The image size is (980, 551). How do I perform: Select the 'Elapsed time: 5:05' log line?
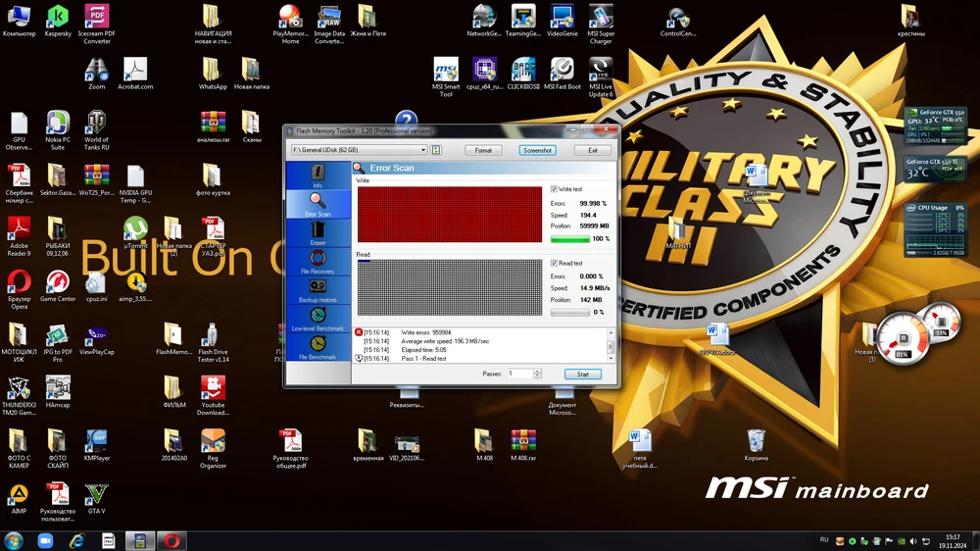pyautogui.click(x=423, y=350)
